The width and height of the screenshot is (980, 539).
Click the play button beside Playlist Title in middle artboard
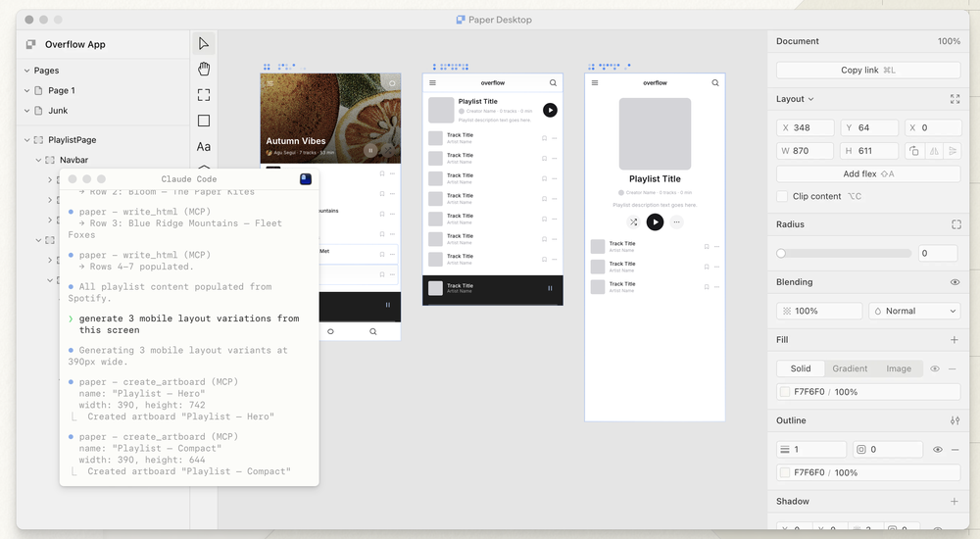[x=550, y=110]
